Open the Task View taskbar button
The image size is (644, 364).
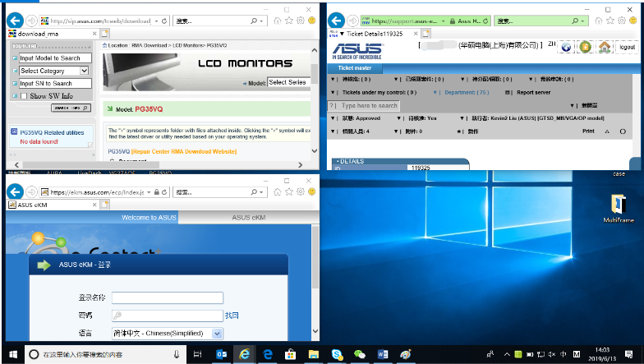pos(197,354)
